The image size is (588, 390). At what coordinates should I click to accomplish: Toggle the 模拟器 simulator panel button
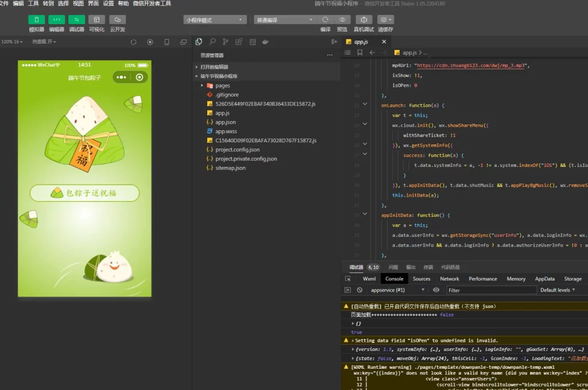pyautogui.click(x=36, y=19)
